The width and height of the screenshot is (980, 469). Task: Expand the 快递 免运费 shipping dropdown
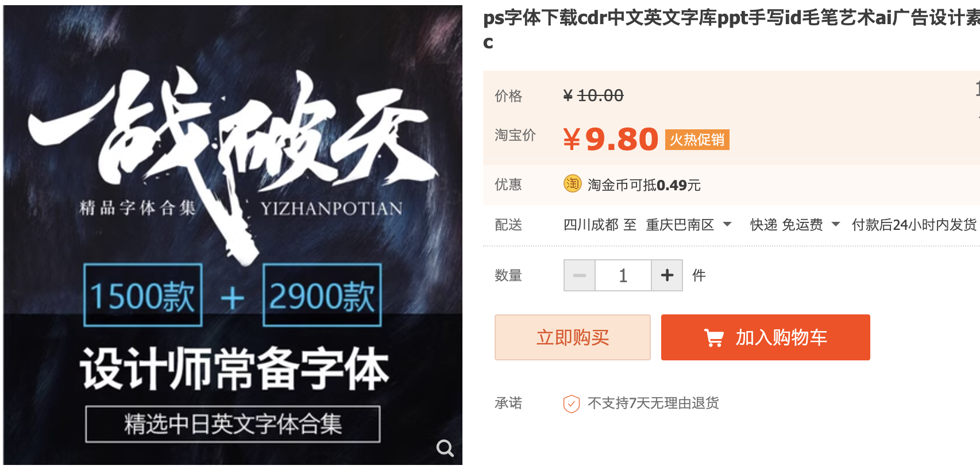tap(795, 225)
